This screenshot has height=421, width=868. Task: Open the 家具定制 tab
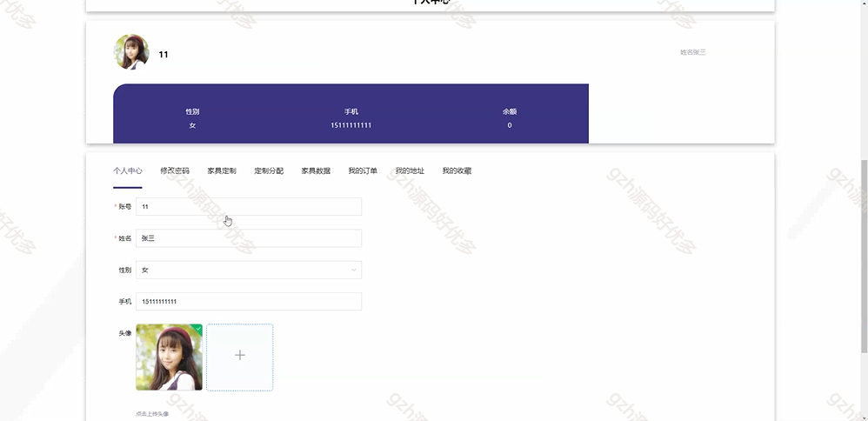tap(222, 170)
